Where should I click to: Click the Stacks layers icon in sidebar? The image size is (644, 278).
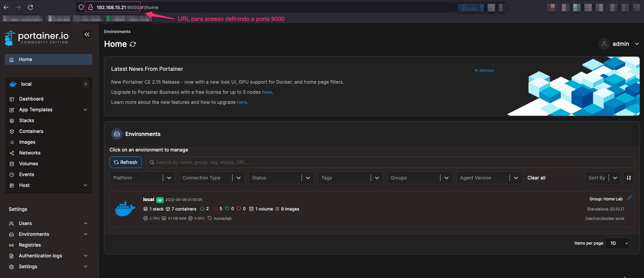pos(12,121)
